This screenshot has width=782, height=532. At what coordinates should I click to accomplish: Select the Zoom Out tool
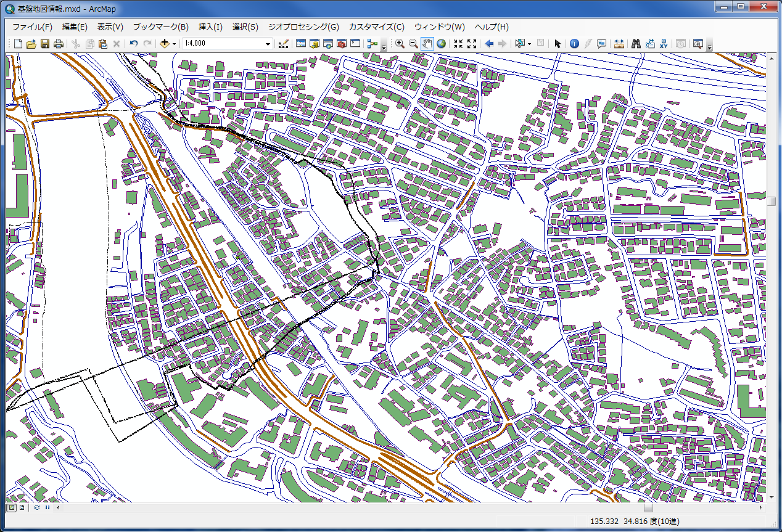tap(413, 44)
